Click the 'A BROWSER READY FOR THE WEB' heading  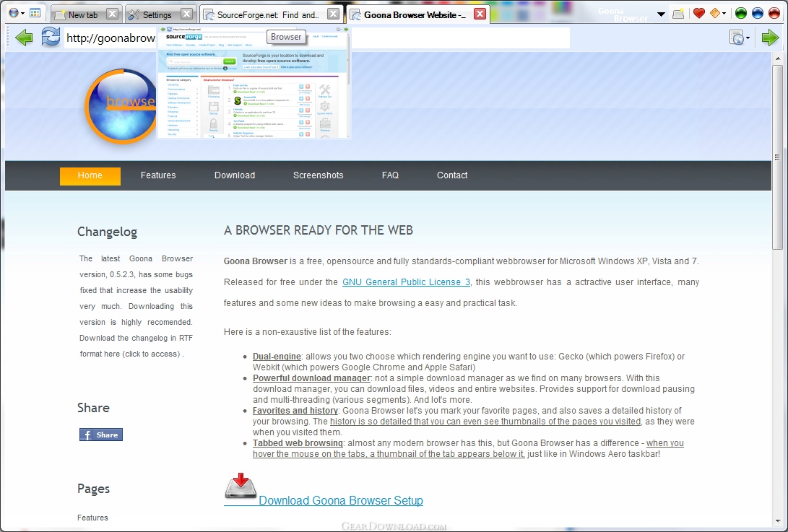[x=318, y=230]
